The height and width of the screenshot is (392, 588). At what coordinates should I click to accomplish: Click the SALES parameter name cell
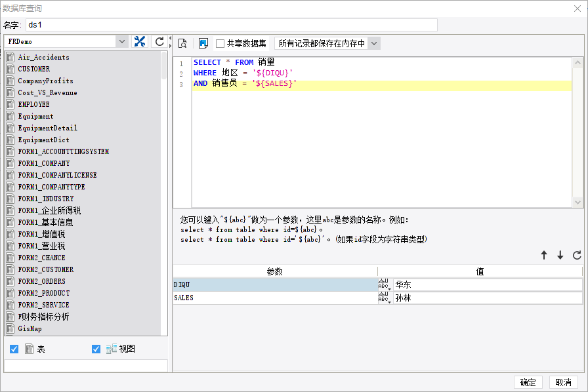pos(275,298)
